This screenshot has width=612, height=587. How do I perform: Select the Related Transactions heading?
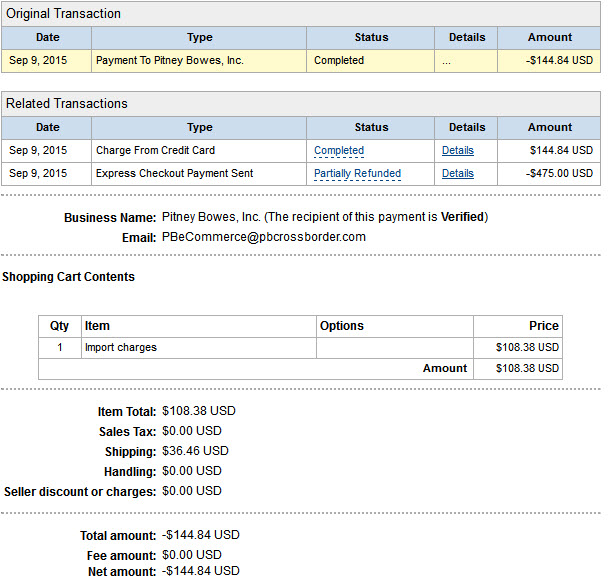67,103
